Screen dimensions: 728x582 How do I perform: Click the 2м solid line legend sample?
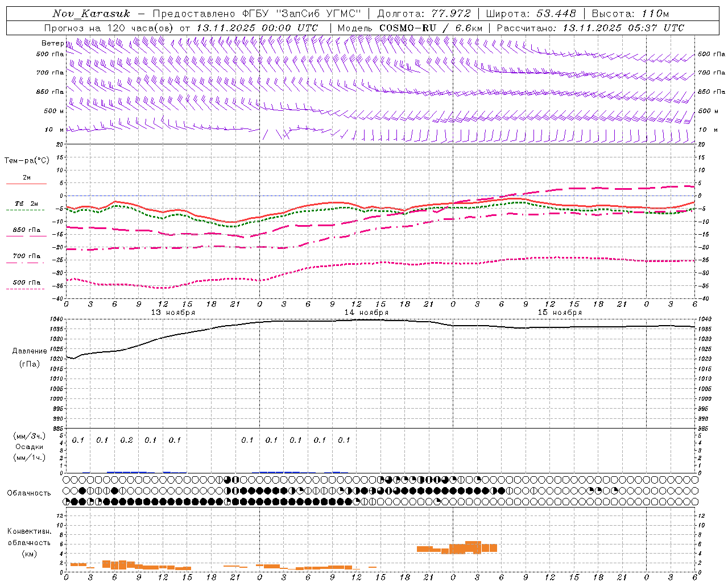pyautogui.click(x=26, y=184)
